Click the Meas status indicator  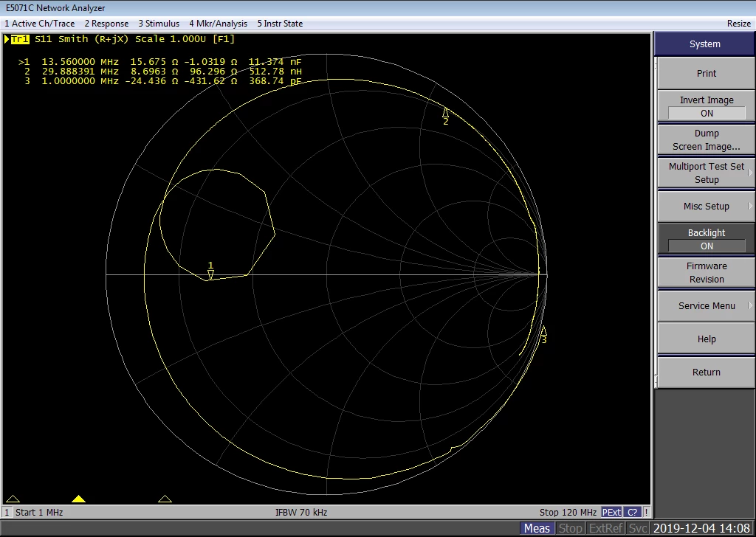pyautogui.click(x=537, y=528)
